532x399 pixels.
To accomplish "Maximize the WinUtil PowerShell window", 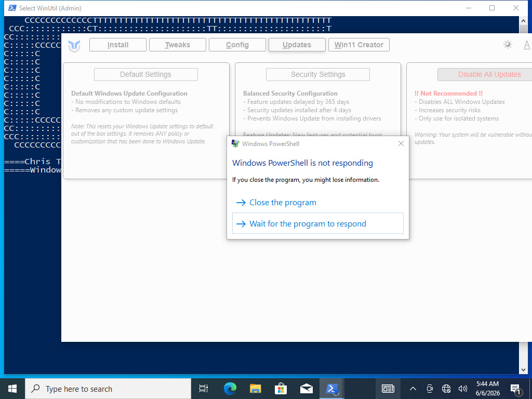I will [x=492, y=8].
